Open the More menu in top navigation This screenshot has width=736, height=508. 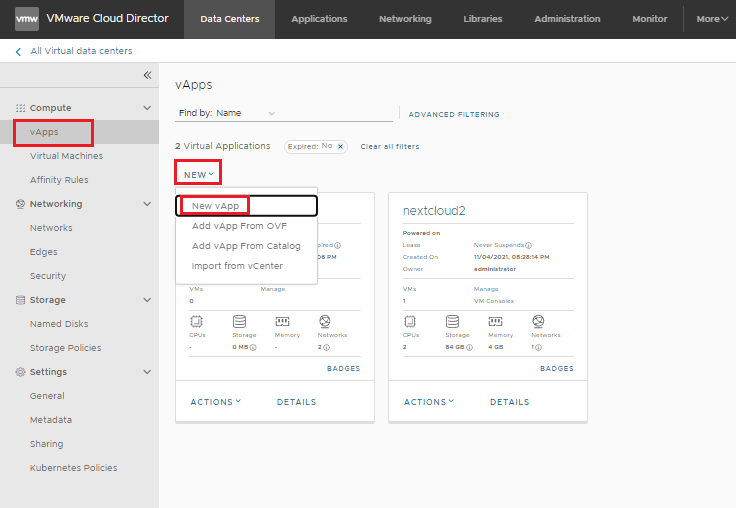712,19
